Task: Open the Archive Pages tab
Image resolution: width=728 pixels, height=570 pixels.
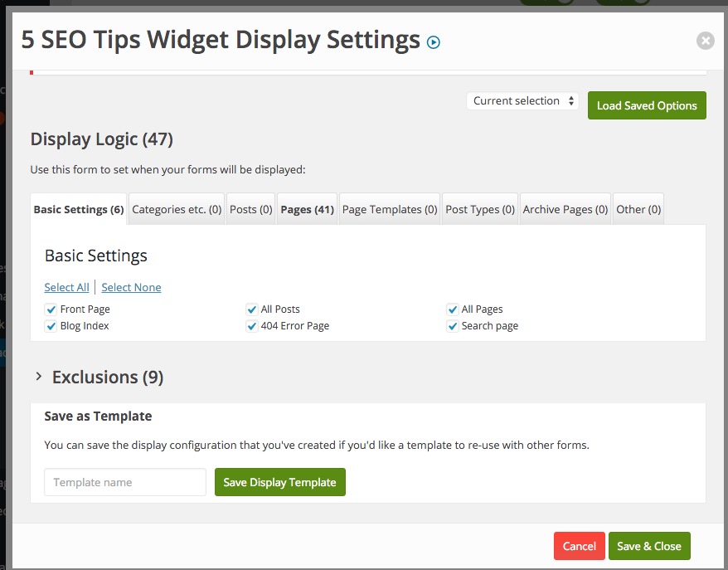Action: [565, 210]
